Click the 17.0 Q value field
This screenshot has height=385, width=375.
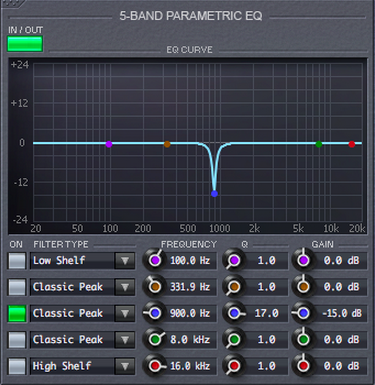(267, 313)
